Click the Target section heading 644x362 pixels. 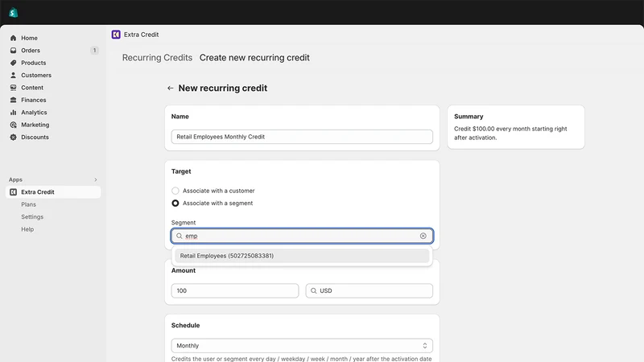click(181, 171)
